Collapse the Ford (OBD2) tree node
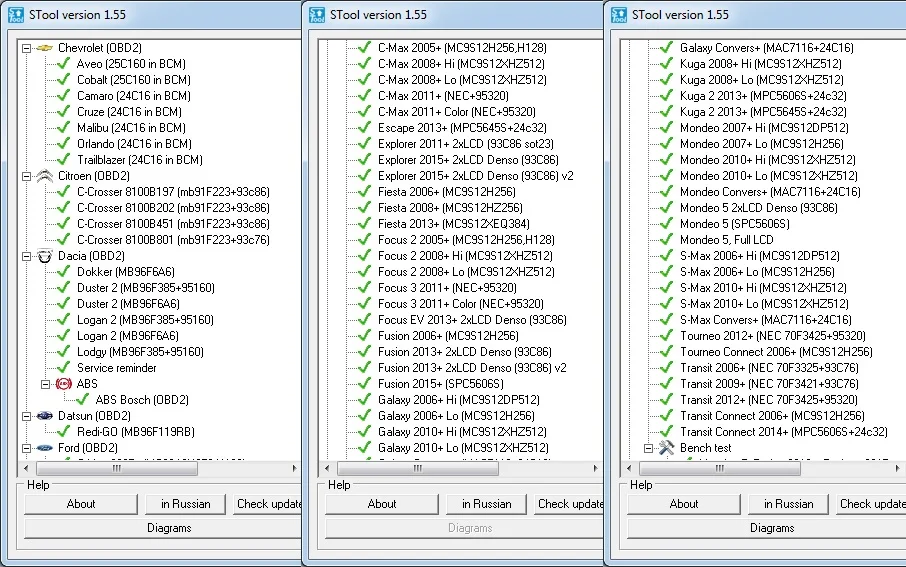The image size is (906, 567). click(27, 449)
